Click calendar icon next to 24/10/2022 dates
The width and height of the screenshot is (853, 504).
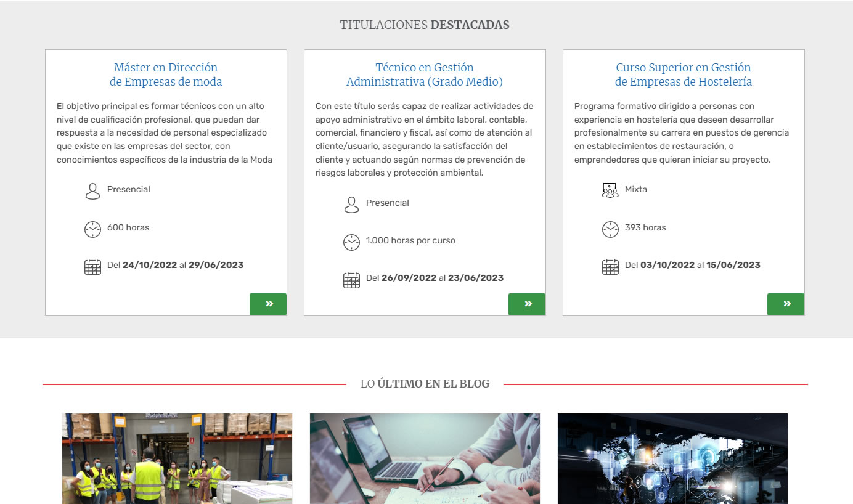92,267
